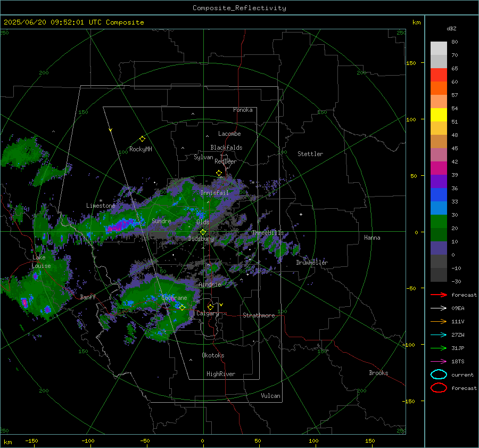Click the orange 60–57 dBZ color swatch

point(439,88)
